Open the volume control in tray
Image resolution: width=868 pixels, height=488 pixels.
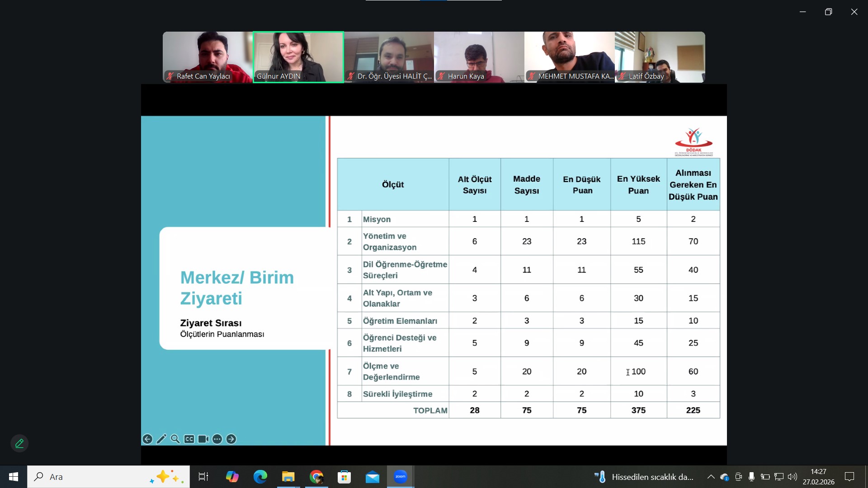(x=793, y=477)
